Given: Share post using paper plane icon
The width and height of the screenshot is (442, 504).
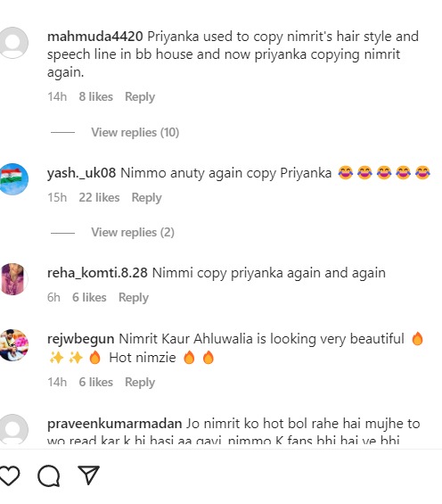Looking at the screenshot, I should 88,475.
